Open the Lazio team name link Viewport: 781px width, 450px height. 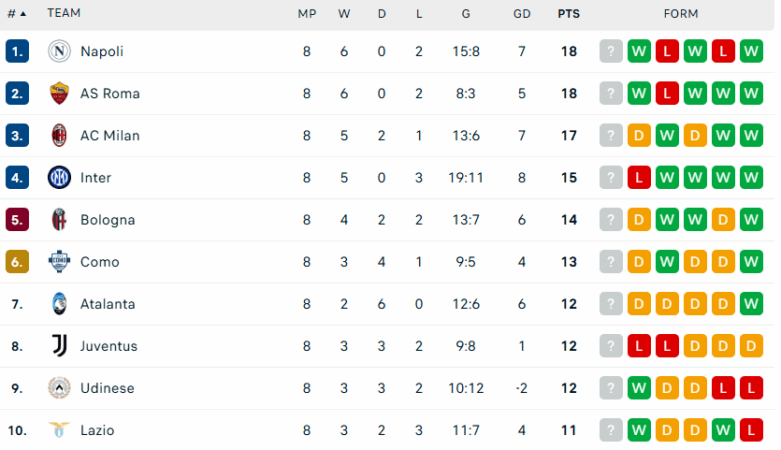97,430
